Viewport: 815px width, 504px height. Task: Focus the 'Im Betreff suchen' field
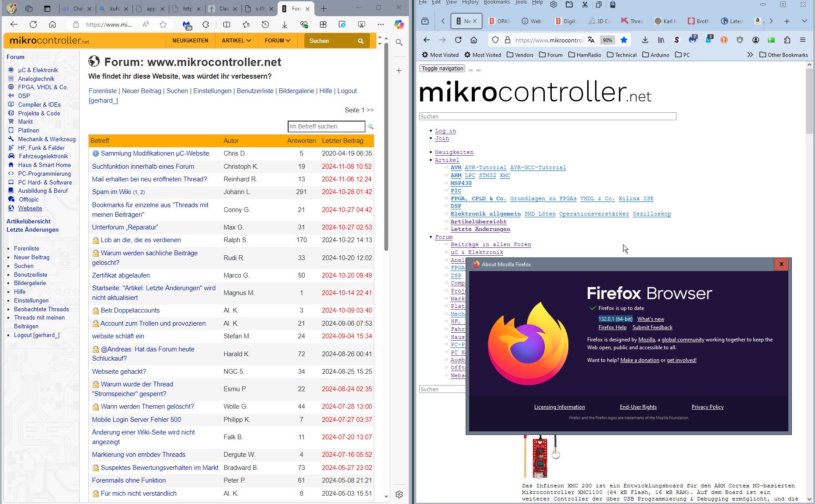tap(326, 126)
